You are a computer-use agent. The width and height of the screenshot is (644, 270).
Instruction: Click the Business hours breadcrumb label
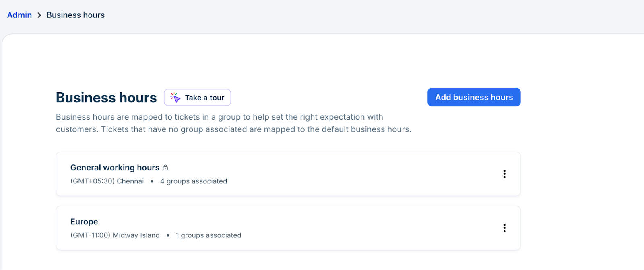point(76,15)
